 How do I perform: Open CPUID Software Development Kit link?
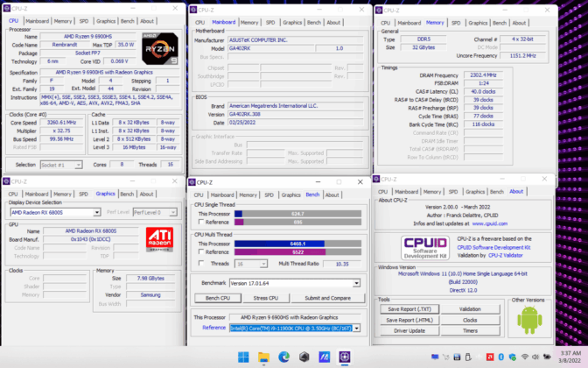pos(493,247)
